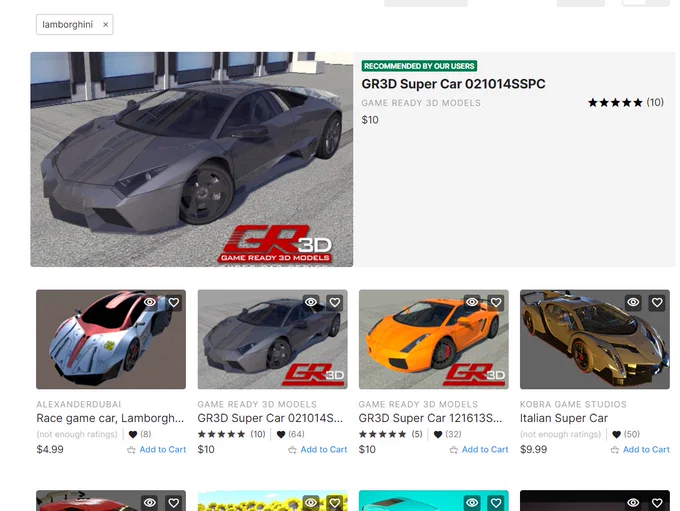Open Game Ready 3D Models publisher above 021014S card

pyautogui.click(x=257, y=404)
